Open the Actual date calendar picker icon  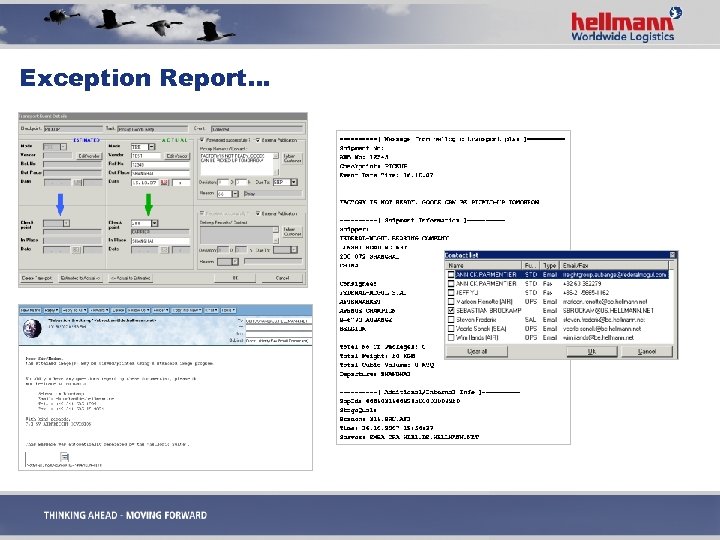pyautogui.click(x=164, y=182)
